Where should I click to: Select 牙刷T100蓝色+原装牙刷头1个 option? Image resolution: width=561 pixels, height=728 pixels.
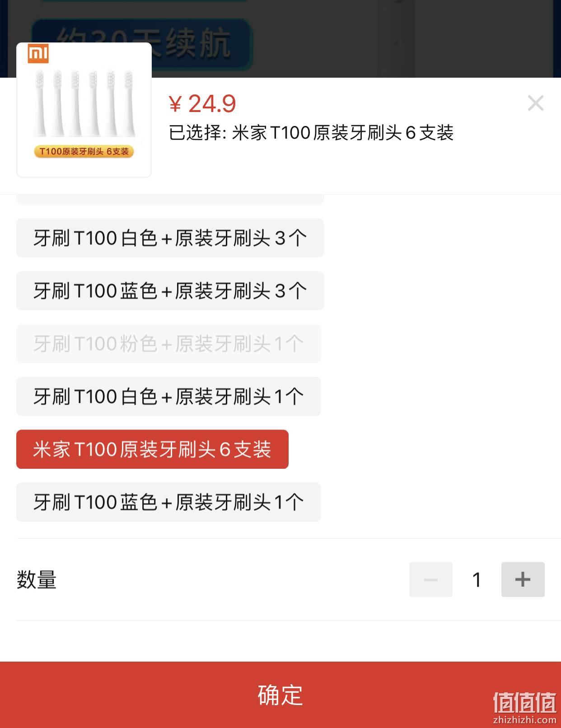coord(168,502)
